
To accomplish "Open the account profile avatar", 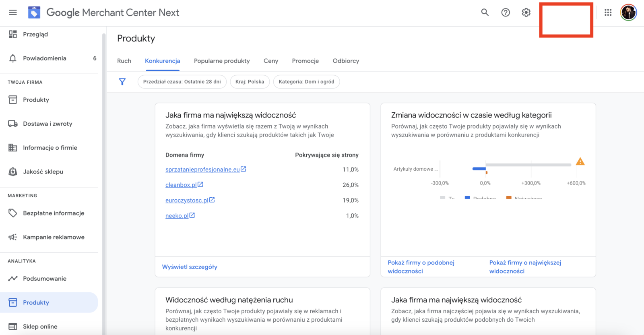I will point(628,12).
